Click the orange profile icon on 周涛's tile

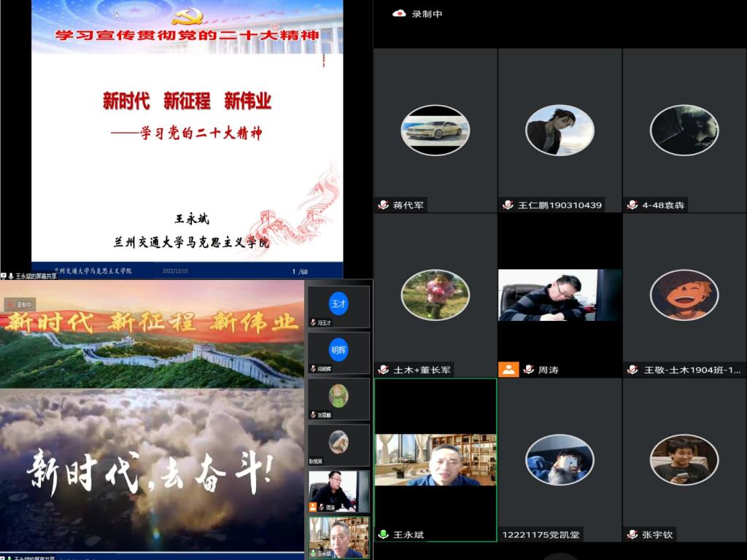pos(508,370)
